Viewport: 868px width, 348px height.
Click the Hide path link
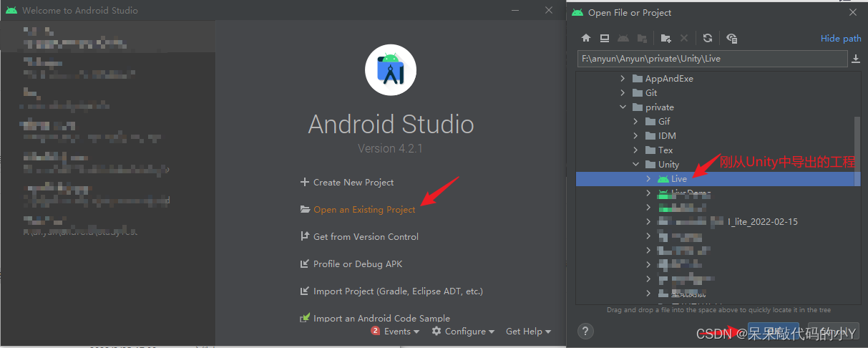click(841, 39)
